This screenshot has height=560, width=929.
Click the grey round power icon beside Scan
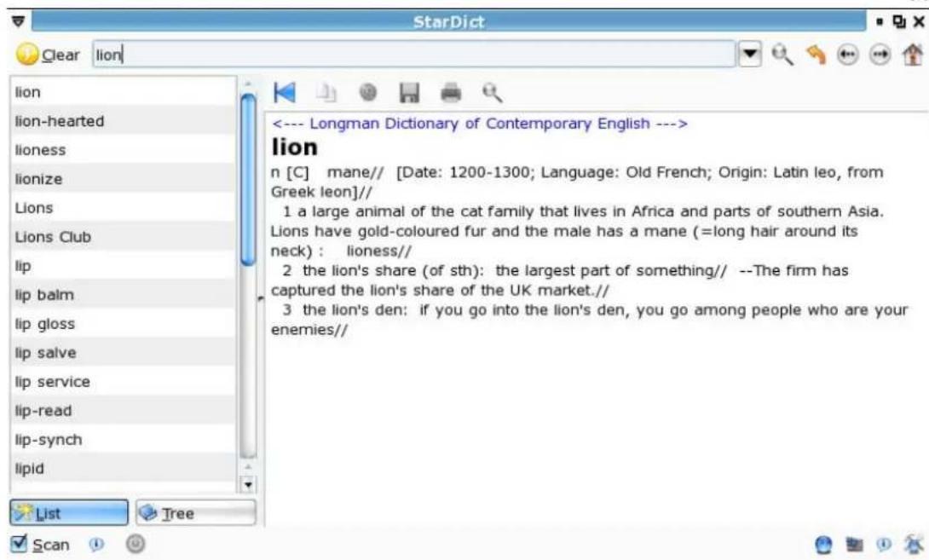tap(136, 544)
